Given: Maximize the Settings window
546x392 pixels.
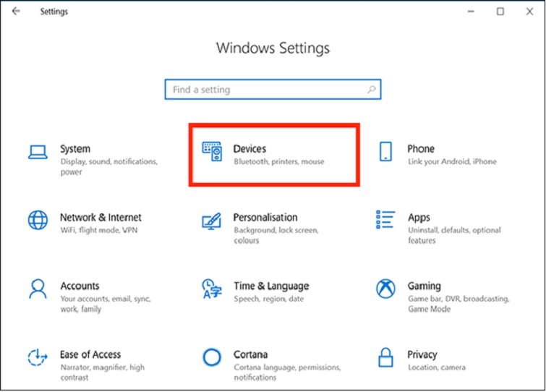Looking at the screenshot, I should point(500,12).
